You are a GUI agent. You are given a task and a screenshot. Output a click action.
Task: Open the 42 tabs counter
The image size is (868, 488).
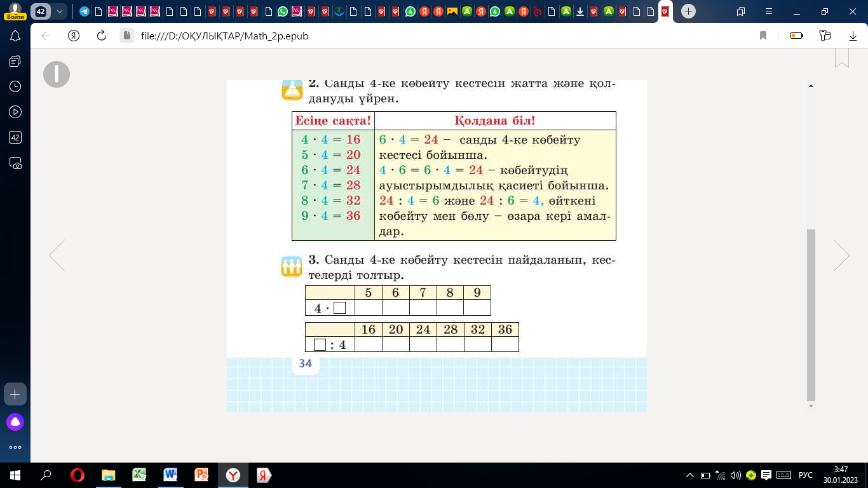(41, 11)
